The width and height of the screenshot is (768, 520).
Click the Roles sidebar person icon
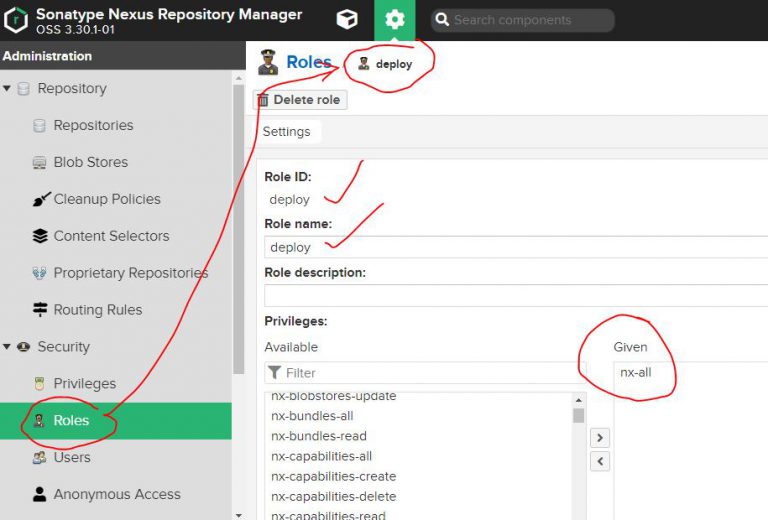[x=39, y=420]
